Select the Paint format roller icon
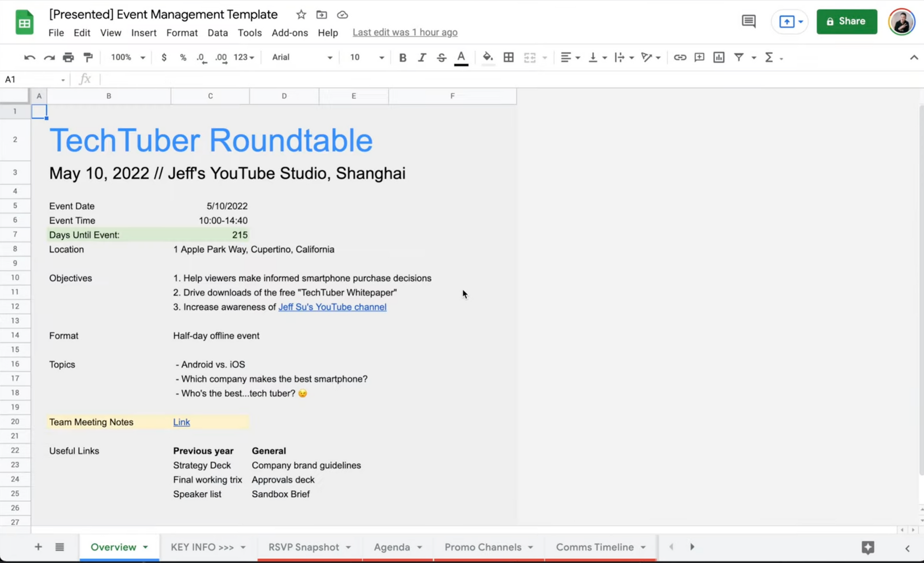 point(88,57)
